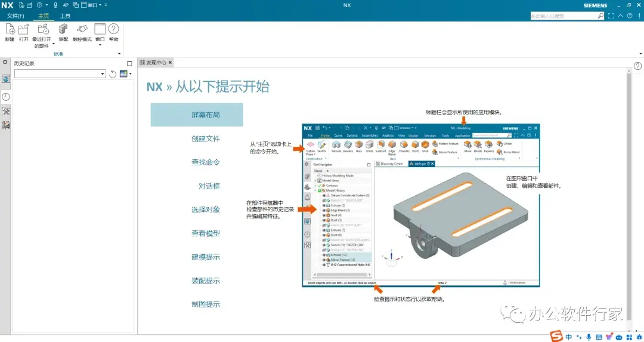The width and height of the screenshot is (644, 342).
Task: Open the Roles sidebar tab
Action: point(6,111)
